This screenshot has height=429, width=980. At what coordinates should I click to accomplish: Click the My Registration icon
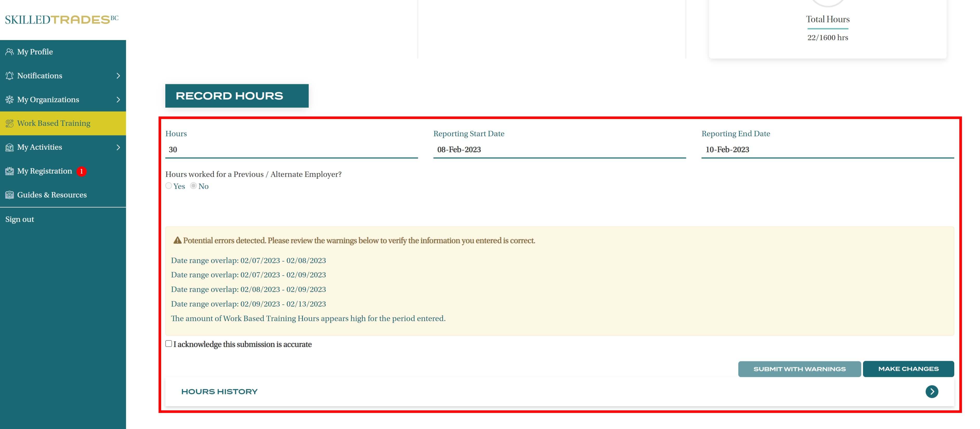tap(10, 171)
